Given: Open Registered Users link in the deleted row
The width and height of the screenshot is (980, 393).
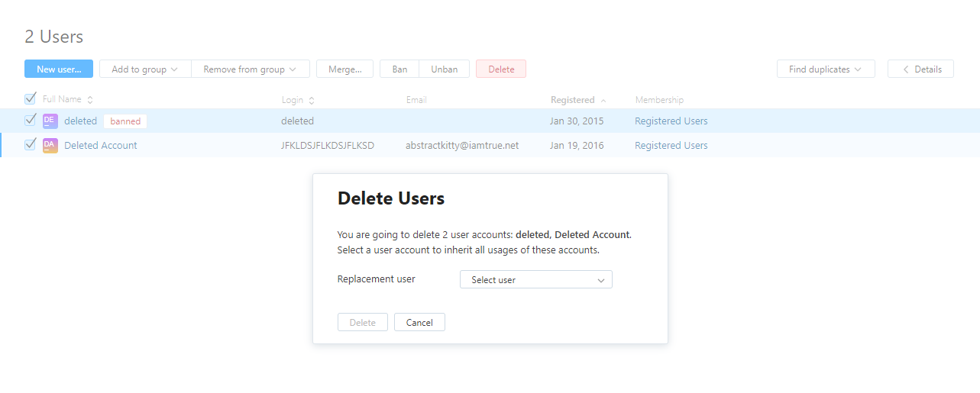Looking at the screenshot, I should [671, 121].
